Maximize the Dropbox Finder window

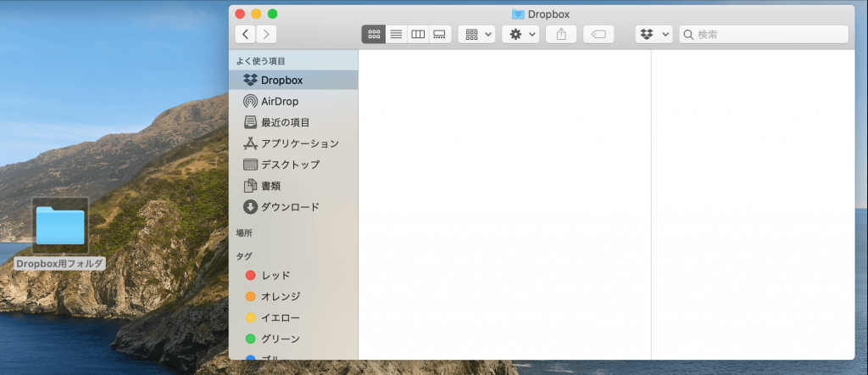(x=272, y=14)
